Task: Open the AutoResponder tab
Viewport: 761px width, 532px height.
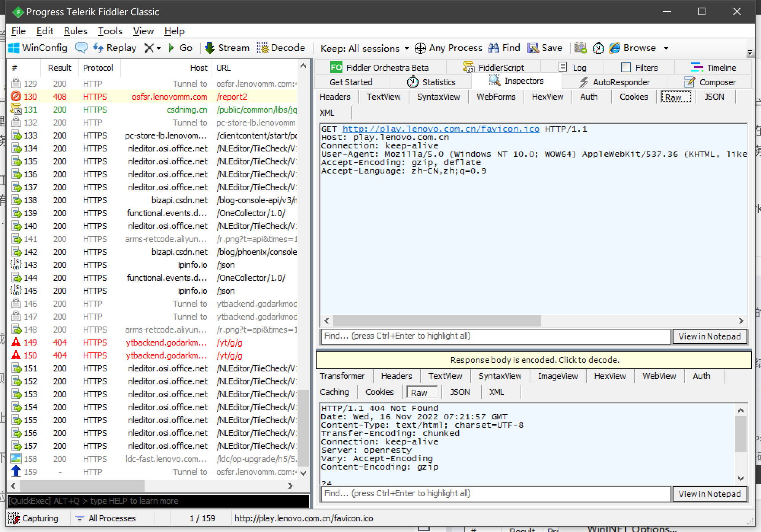Action: (614, 82)
